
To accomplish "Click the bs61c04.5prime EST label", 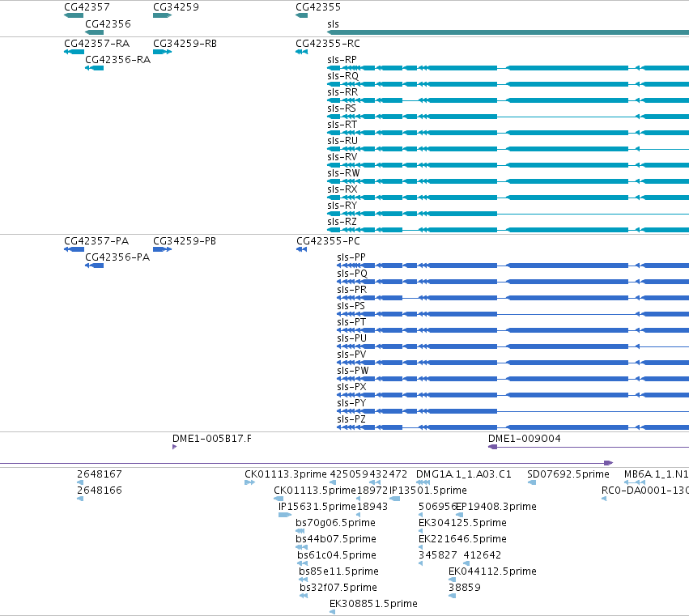I will pos(337,555).
